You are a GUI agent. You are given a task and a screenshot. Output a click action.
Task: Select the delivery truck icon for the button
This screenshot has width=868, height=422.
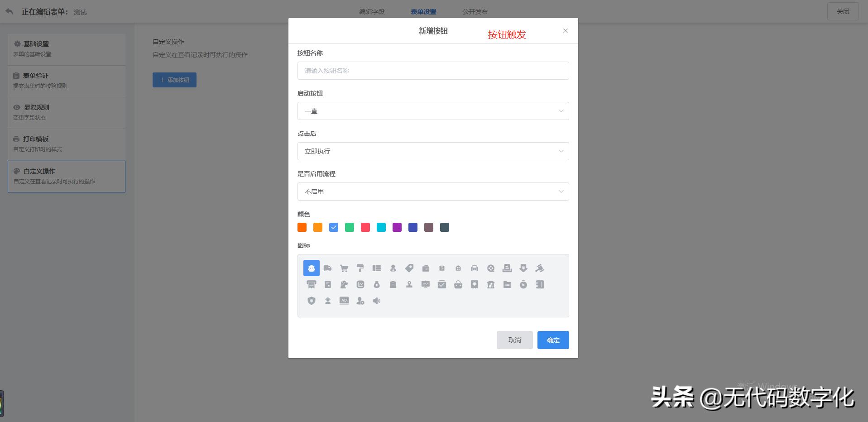[327, 268]
